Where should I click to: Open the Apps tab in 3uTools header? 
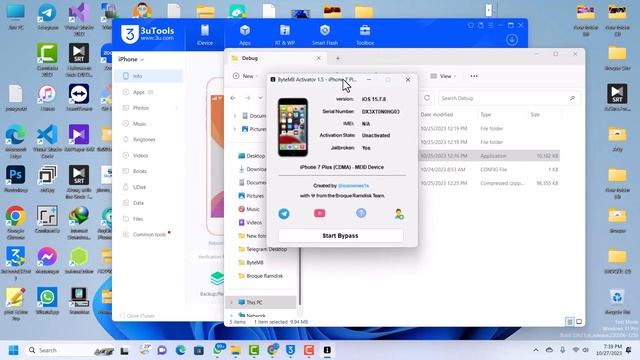coord(244,35)
